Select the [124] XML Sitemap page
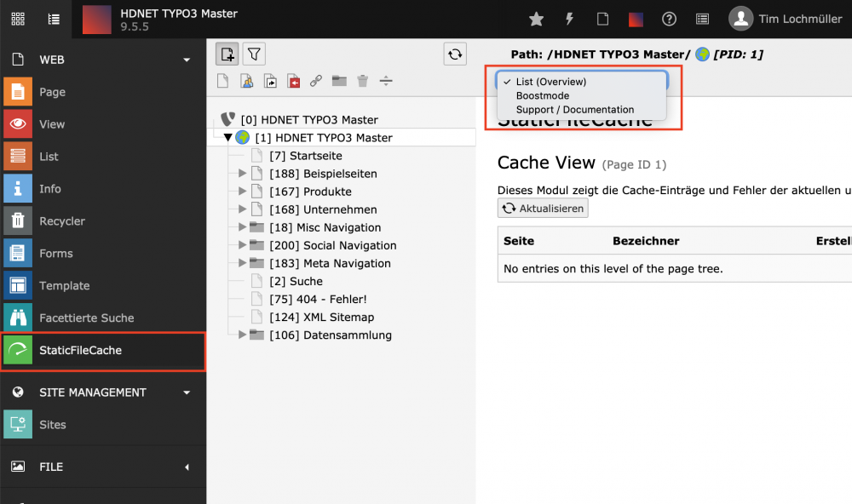 pyautogui.click(x=322, y=317)
